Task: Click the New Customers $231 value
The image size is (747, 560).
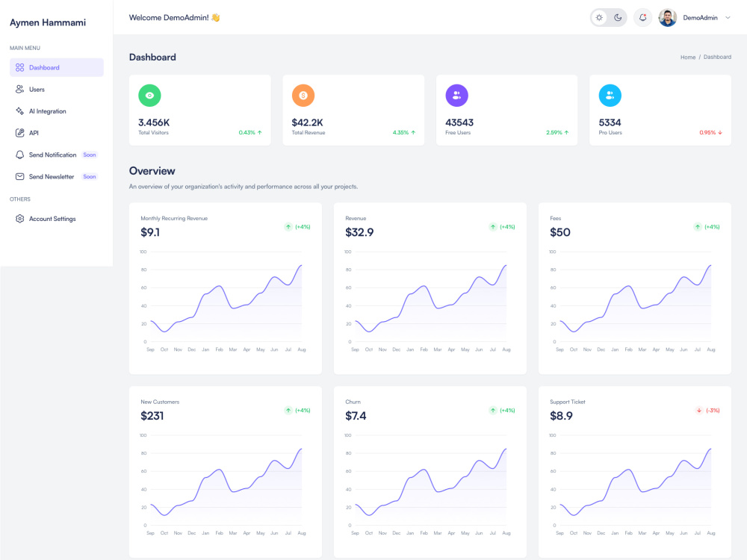Action: [152, 416]
